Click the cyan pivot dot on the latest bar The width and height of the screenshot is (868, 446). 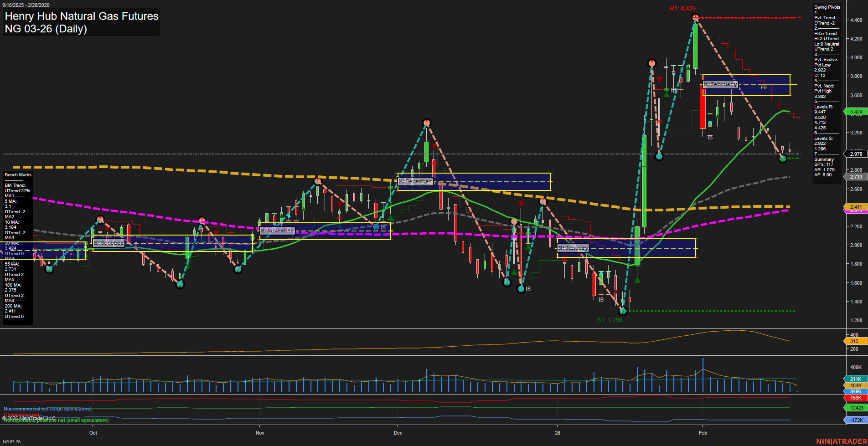pos(782,159)
